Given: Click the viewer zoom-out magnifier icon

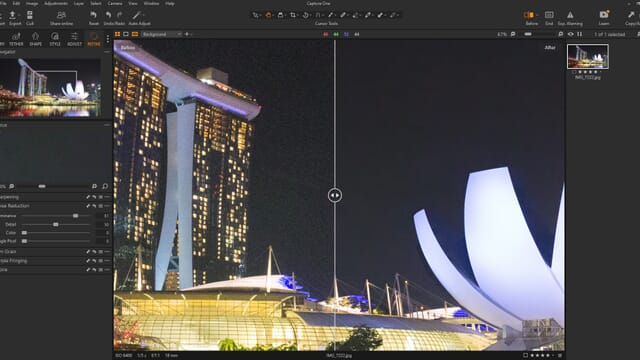Looking at the screenshot, I should [x=513, y=34].
